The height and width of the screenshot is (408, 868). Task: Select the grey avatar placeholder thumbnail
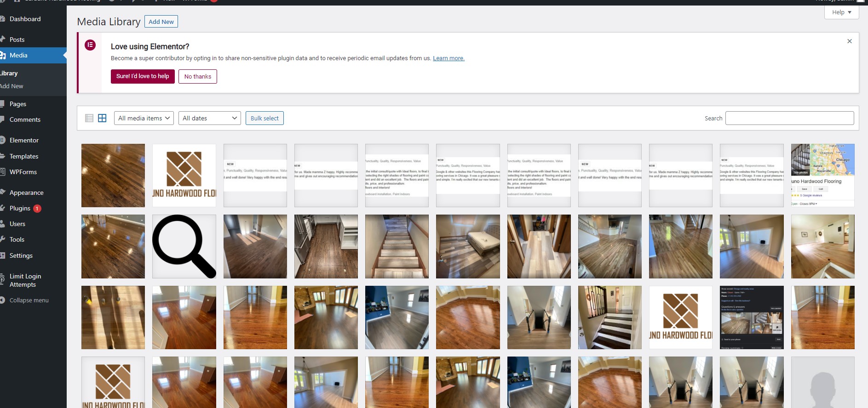click(822, 382)
